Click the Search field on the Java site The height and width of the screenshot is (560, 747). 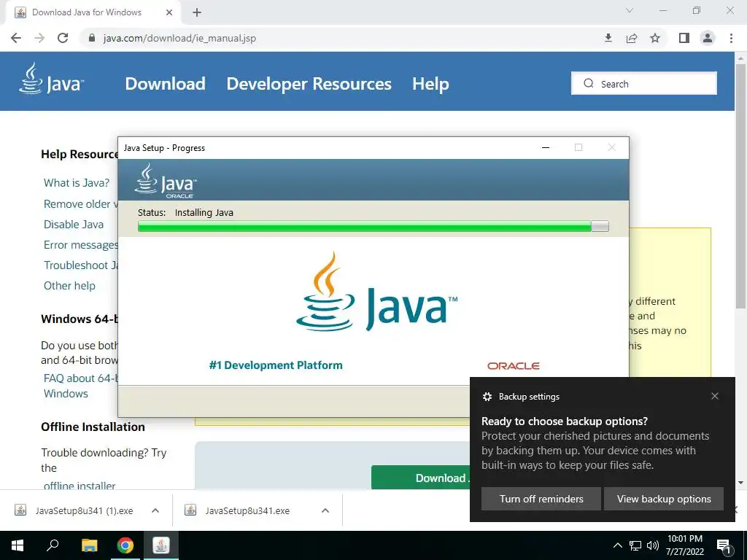click(643, 83)
